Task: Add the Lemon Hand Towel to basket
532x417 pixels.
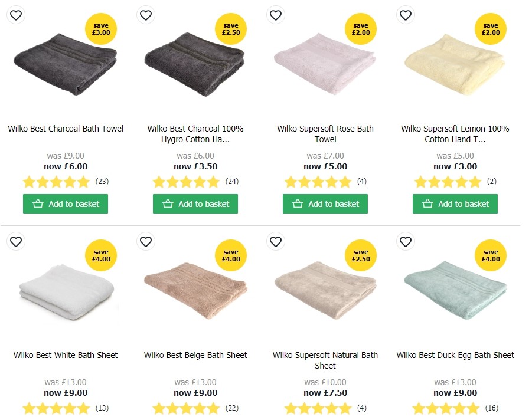Action: click(455, 203)
